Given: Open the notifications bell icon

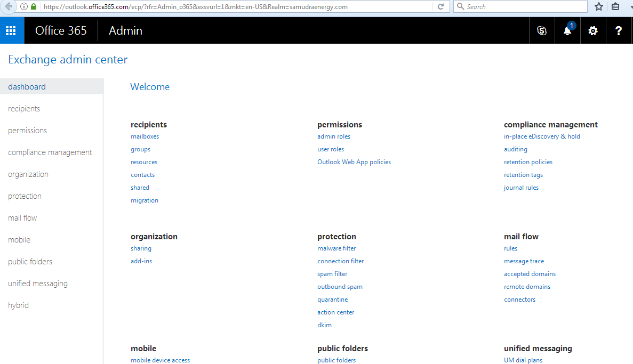Looking at the screenshot, I should pyautogui.click(x=567, y=31).
